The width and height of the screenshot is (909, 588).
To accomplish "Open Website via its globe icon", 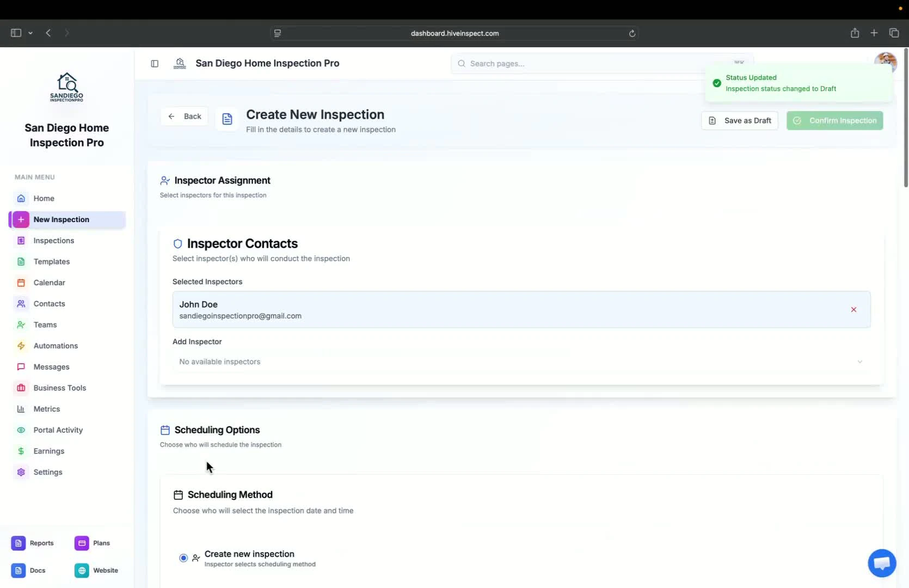I will [x=82, y=571].
